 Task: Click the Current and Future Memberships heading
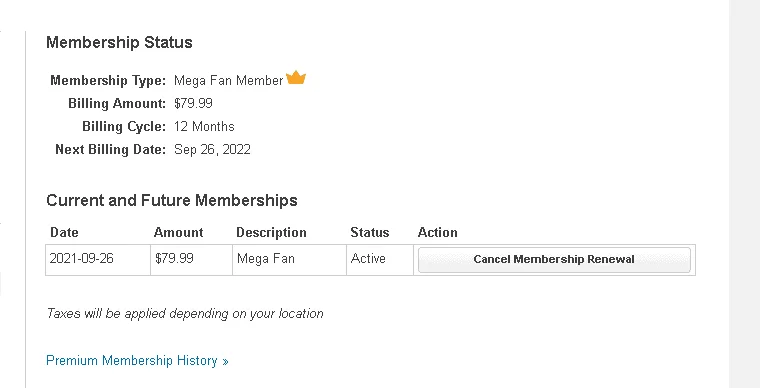[172, 200]
